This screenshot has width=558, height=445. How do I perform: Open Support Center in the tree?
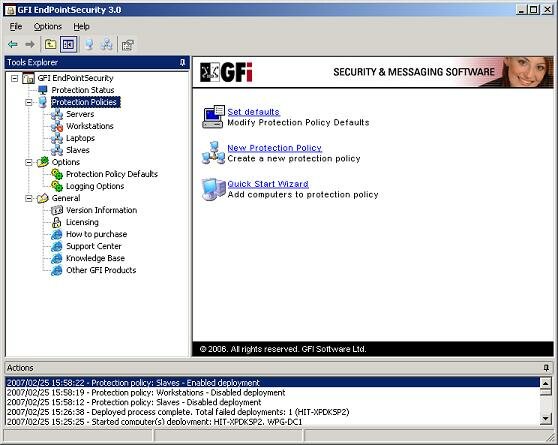point(94,246)
